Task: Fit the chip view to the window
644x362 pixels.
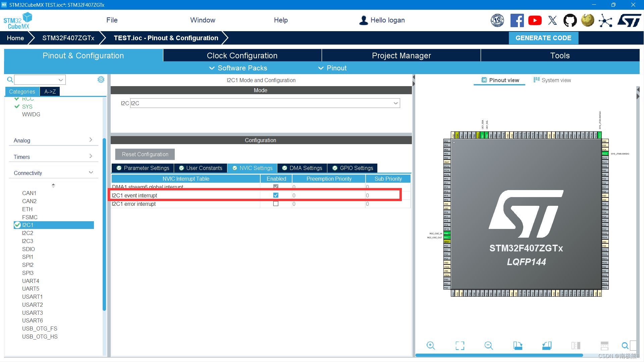Action: point(460,346)
